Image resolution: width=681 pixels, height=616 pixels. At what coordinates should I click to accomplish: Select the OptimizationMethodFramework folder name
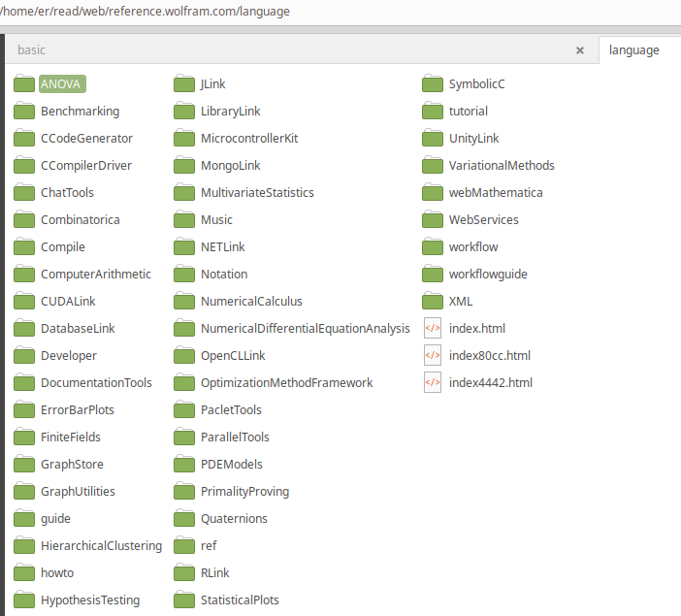pyautogui.click(x=286, y=383)
